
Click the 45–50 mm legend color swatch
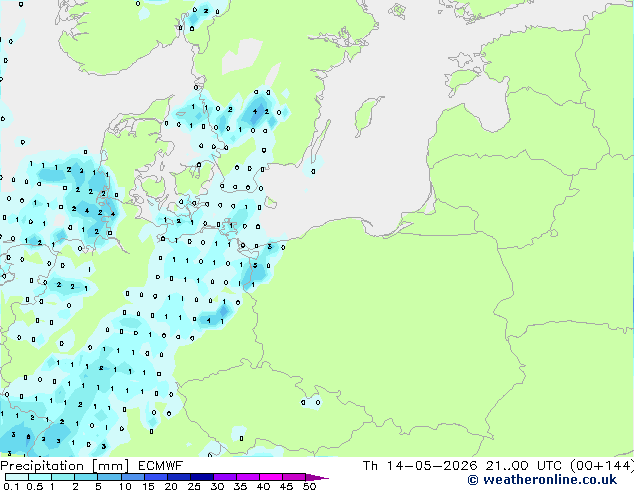(293, 477)
